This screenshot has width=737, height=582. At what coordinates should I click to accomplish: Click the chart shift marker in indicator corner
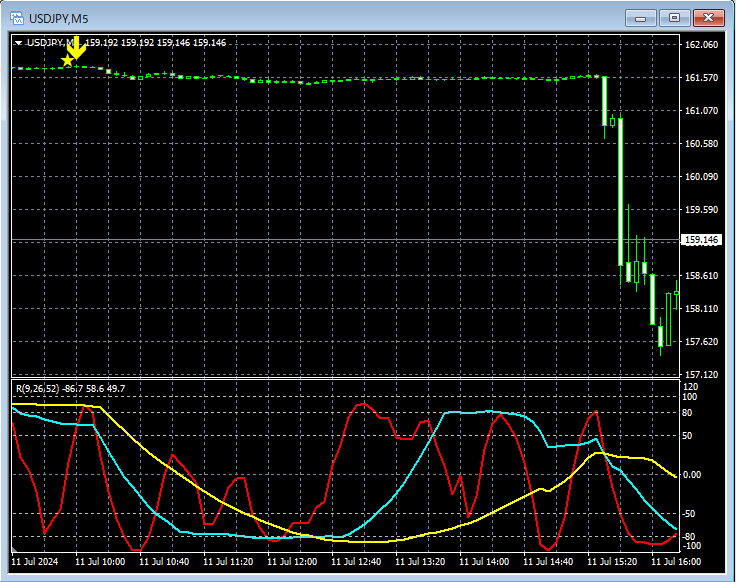(14, 549)
